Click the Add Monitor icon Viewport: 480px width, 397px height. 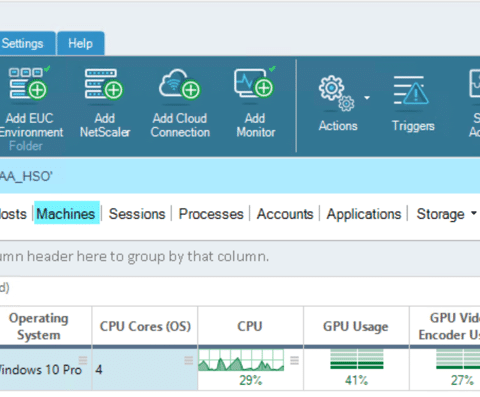[255, 83]
